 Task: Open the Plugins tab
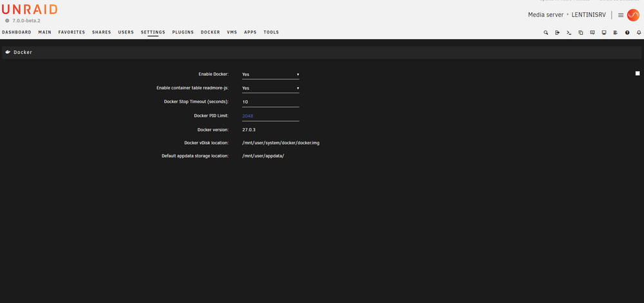183,32
